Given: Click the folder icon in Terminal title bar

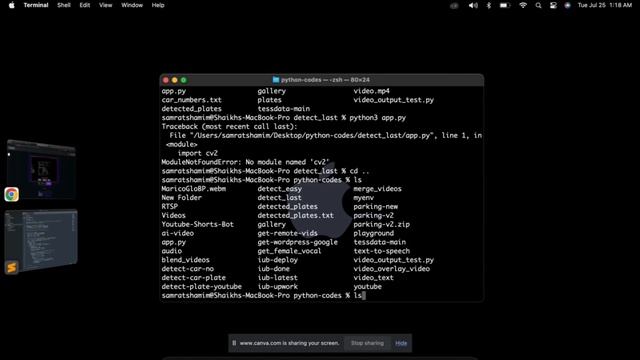Looking at the screenshot, I should (276, 80).
